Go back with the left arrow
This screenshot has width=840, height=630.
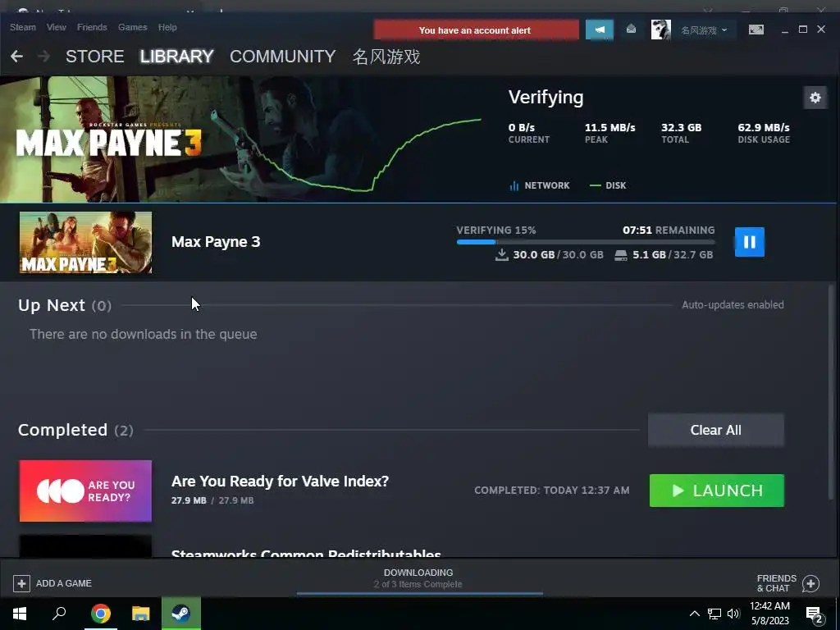(x=16, y=57)
